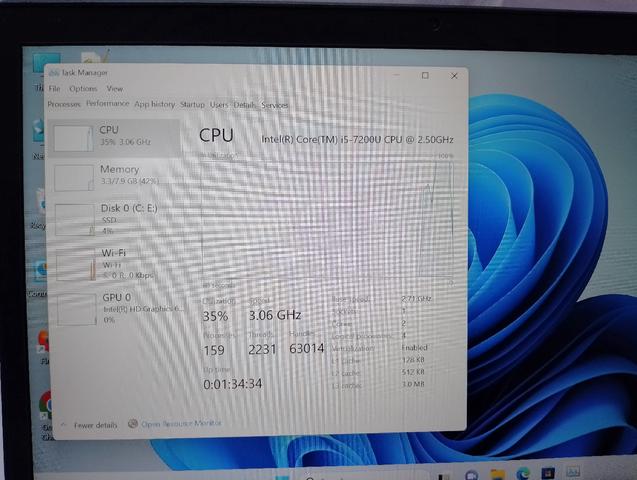Switch to the App history tab
Viewport: 637px width, 480px height.
[x=154, y=104]
